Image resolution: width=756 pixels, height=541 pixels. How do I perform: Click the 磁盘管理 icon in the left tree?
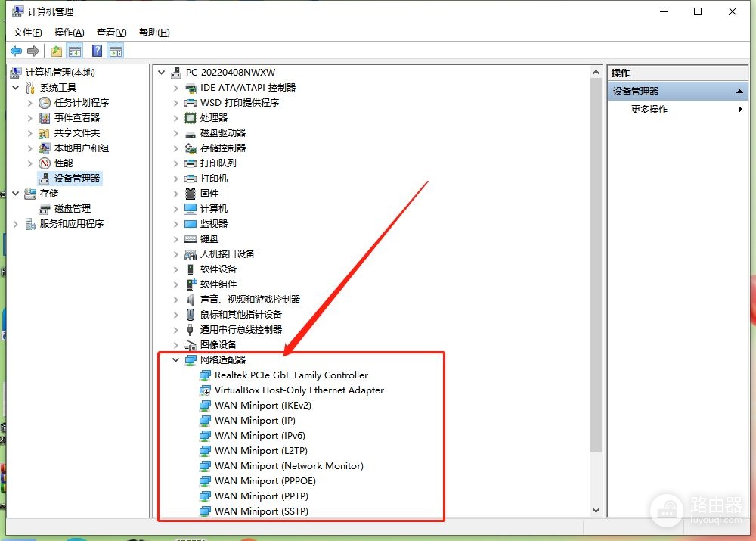(45, 209)
